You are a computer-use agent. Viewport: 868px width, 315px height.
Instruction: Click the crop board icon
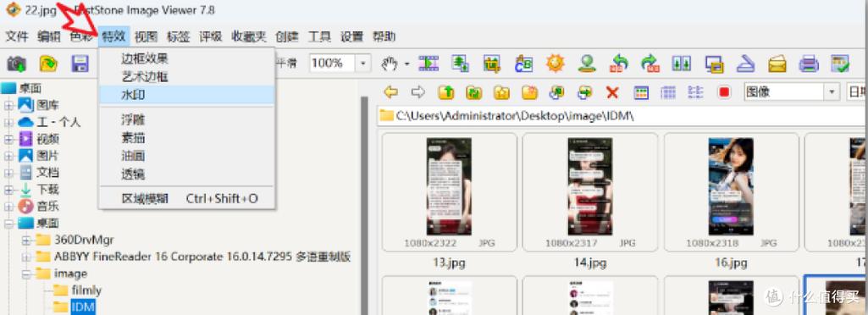point(491,64)
